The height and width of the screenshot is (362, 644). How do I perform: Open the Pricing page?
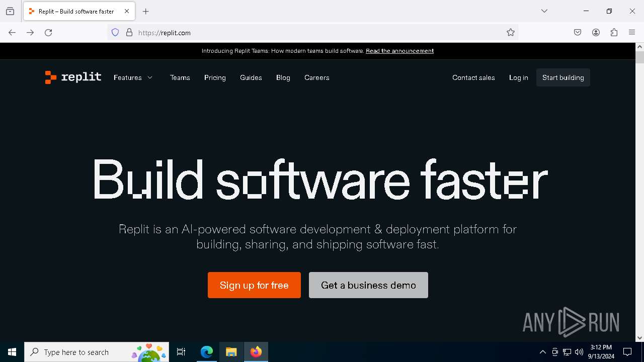pyautogui.click(x=215, y=77)
